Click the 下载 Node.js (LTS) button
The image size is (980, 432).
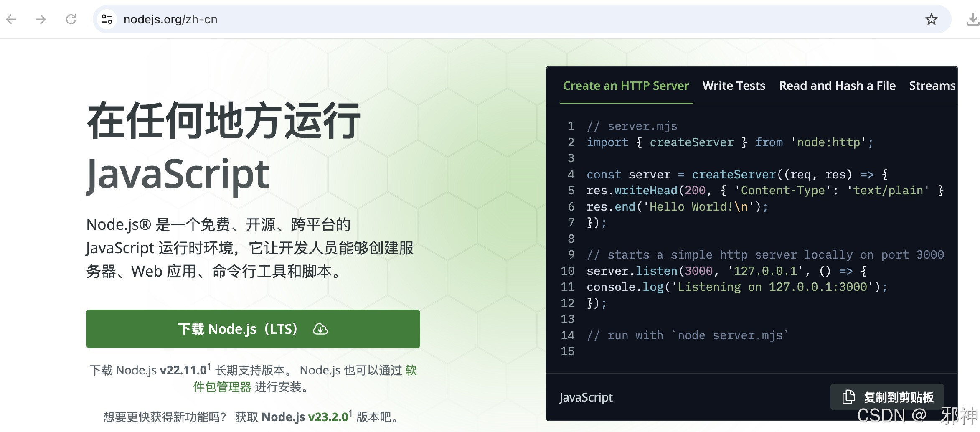[253, 329]
